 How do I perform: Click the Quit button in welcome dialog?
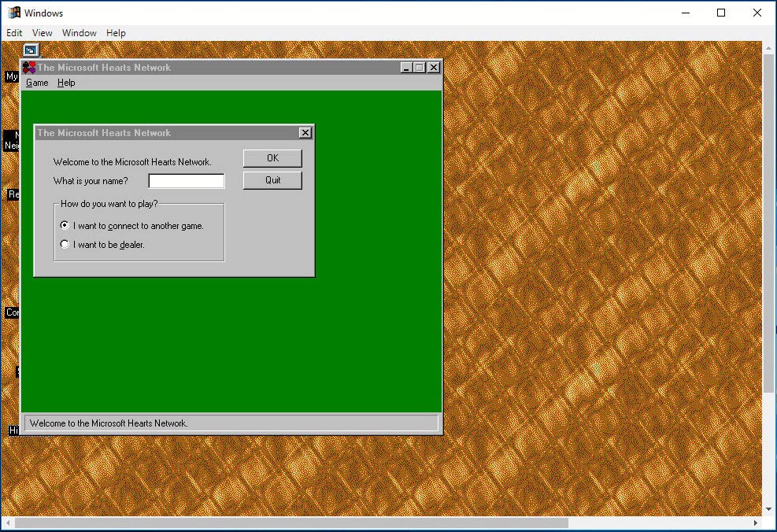(272, 180)
